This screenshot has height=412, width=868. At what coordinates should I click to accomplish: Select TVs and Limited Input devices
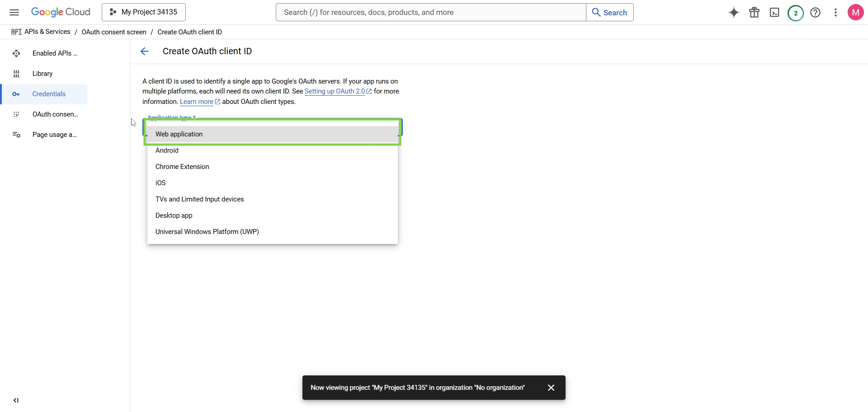(273, 199)
